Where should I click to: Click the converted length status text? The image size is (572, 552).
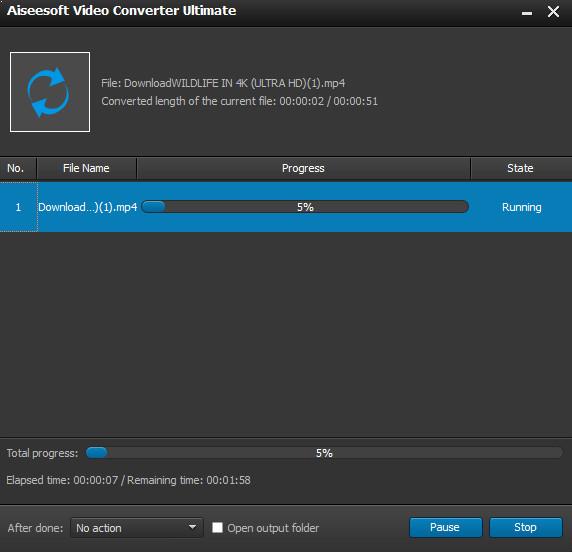click(239, 101)
